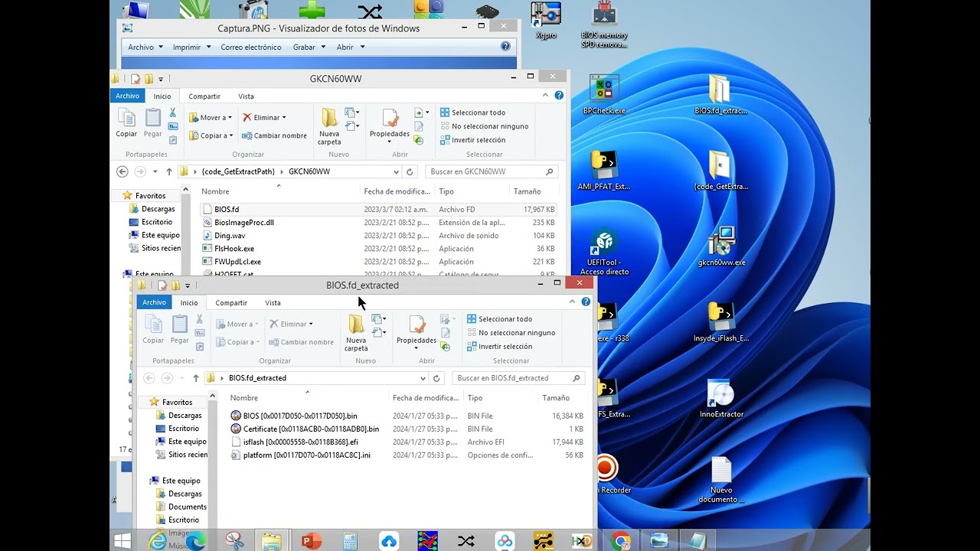The height and width of the screenshot is (551, 980).
Task: Go up one level from BIOS.fd_extracted
Action: (196, 378)
